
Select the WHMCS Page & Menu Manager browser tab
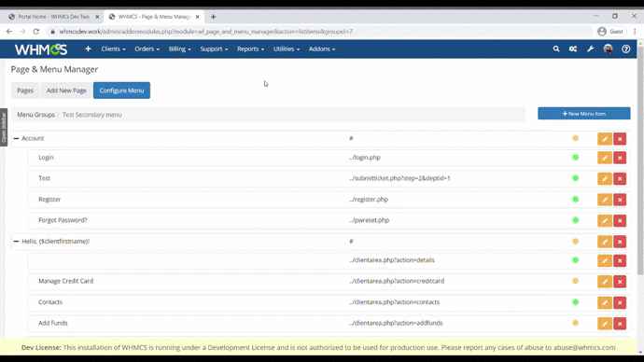pos(154,17)
